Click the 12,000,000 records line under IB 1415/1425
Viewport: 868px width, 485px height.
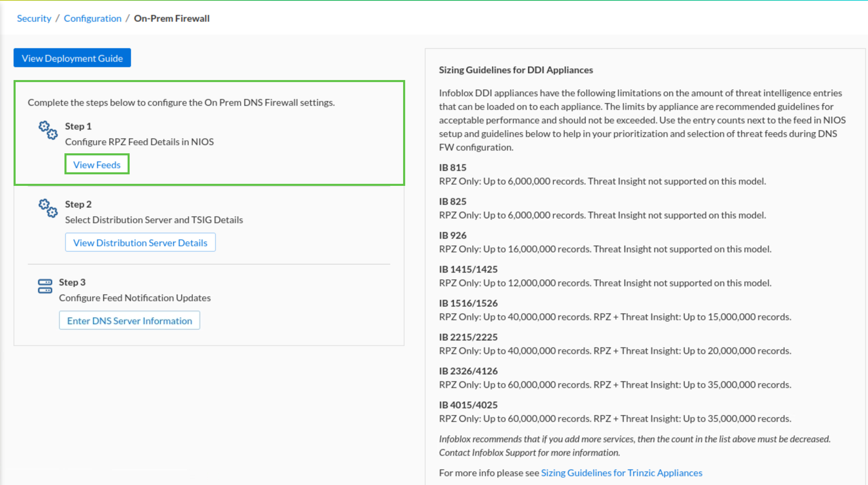click(x=605, y=283)
